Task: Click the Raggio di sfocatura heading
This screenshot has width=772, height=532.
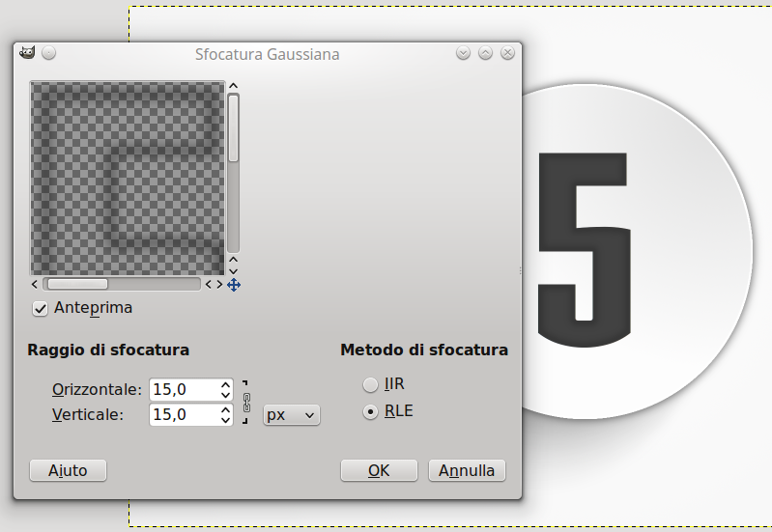Action: point(108,350)
